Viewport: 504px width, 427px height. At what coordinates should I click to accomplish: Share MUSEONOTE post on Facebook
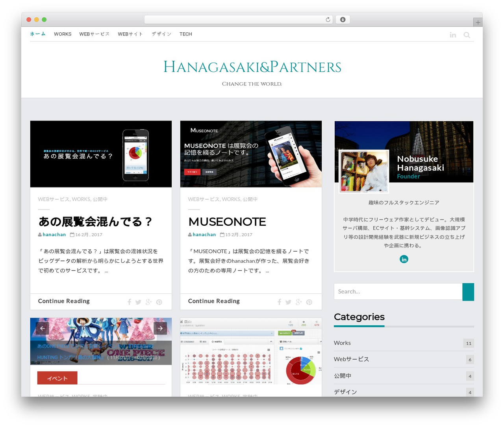(279, 302)
